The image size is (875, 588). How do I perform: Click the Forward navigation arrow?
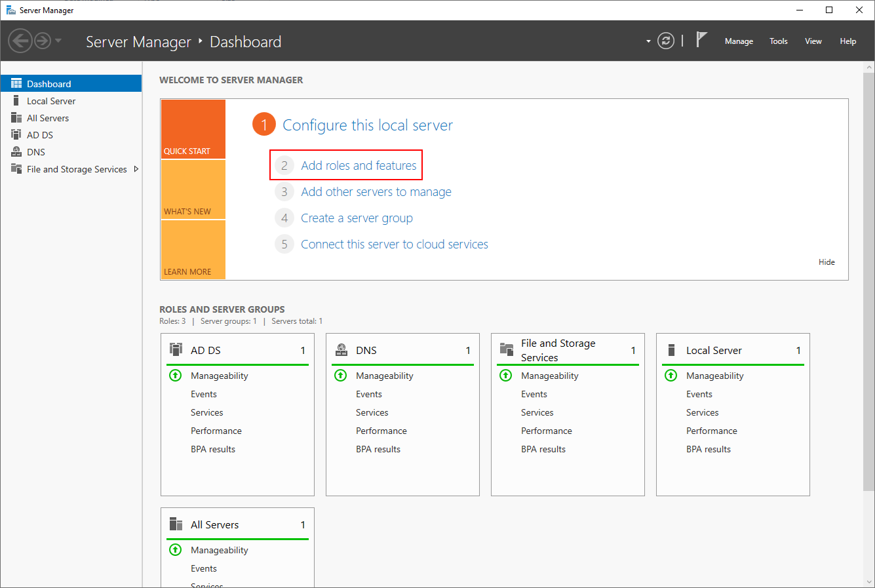43,41
